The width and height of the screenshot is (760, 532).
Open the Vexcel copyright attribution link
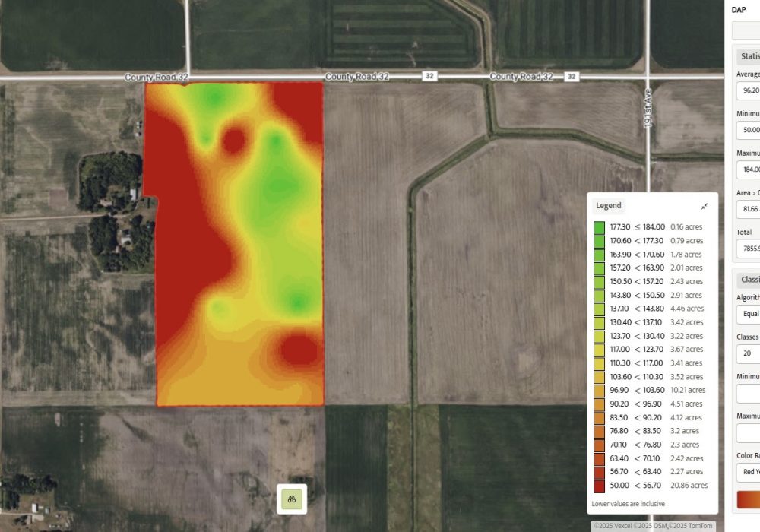point(613,526)
